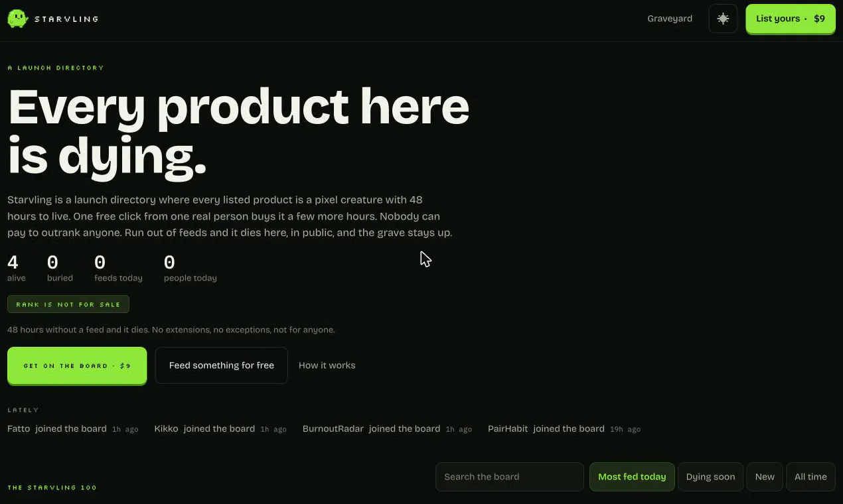The image size is (843, 504).
Task: Open Kikko in the lately feed
Action: point(166,429)
